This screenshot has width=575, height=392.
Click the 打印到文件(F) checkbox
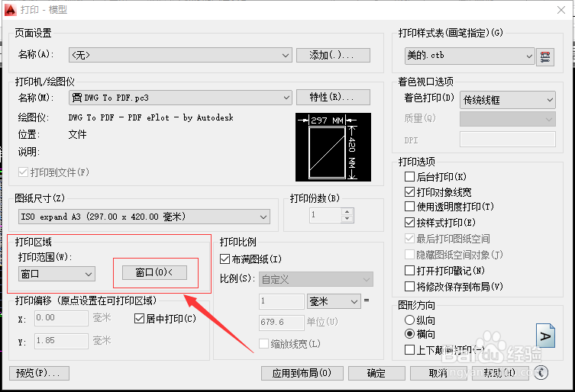(23, 172)
